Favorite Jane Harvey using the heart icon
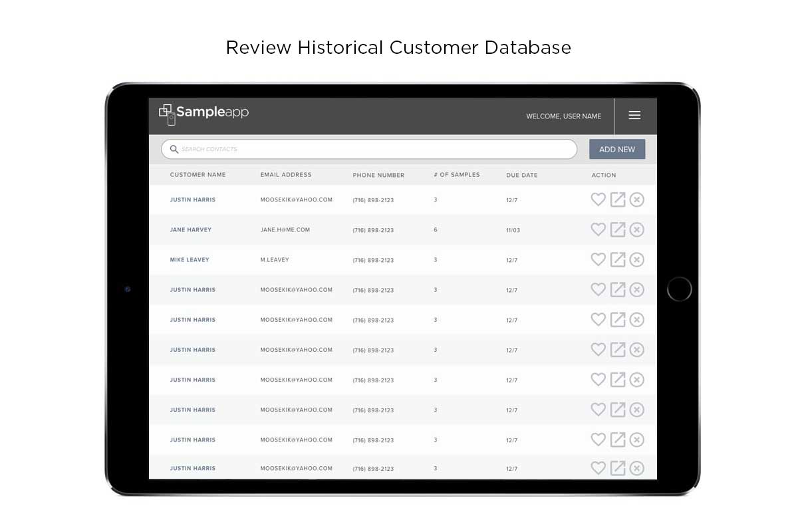 point(598,229)
